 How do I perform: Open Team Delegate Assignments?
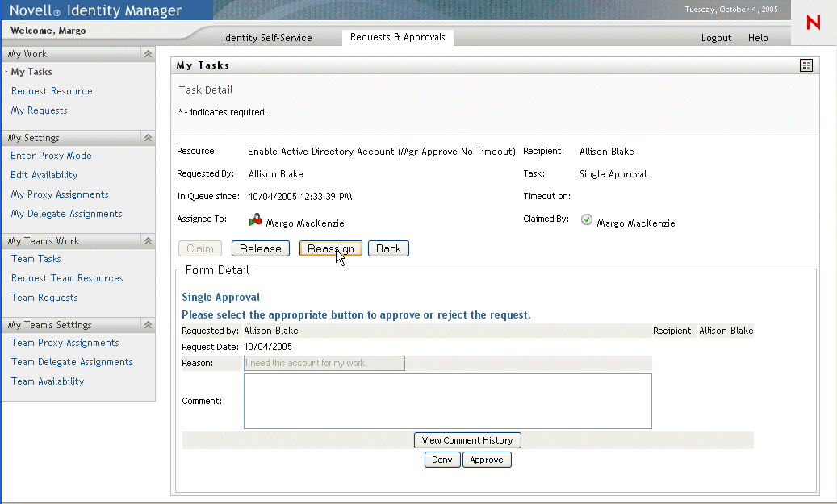72,361
